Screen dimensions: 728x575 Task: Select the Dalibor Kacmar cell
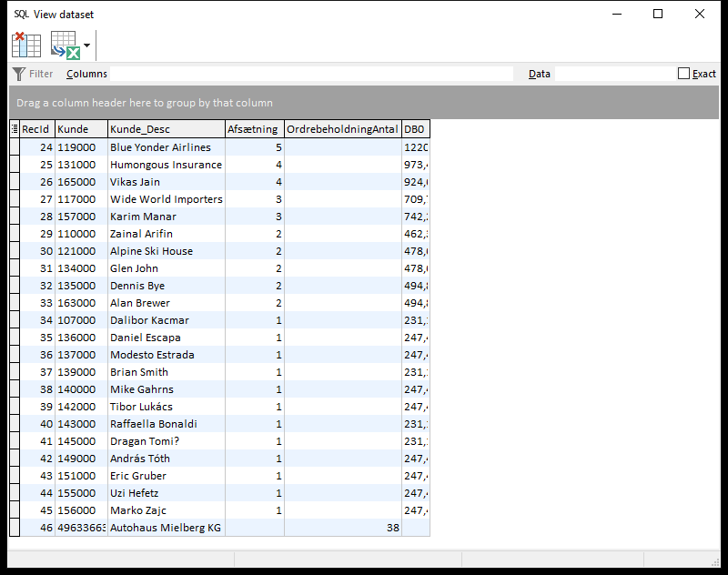coord(167,320)
